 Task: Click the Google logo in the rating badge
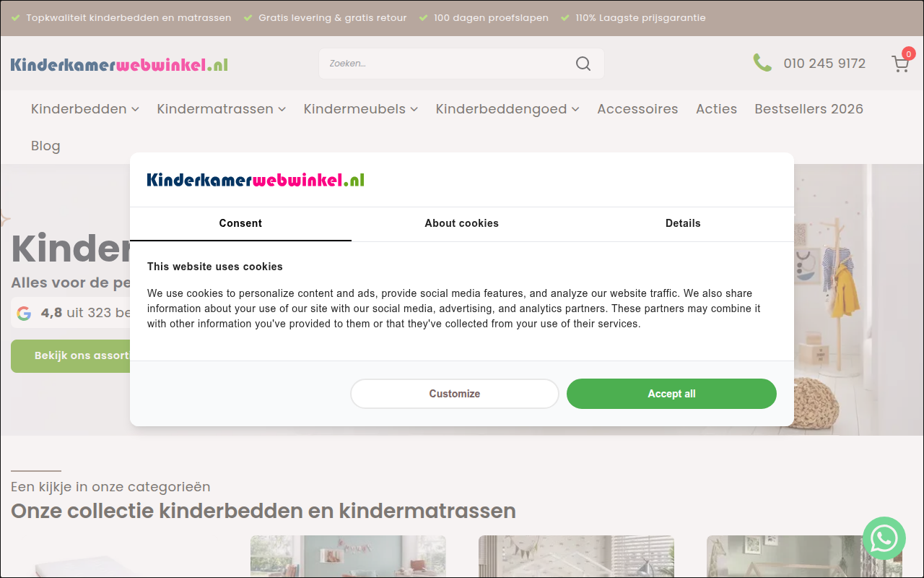24,313
